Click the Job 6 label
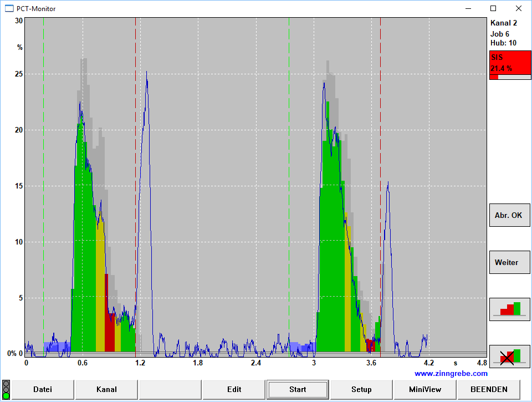The image size is (532, 402). 500,34
